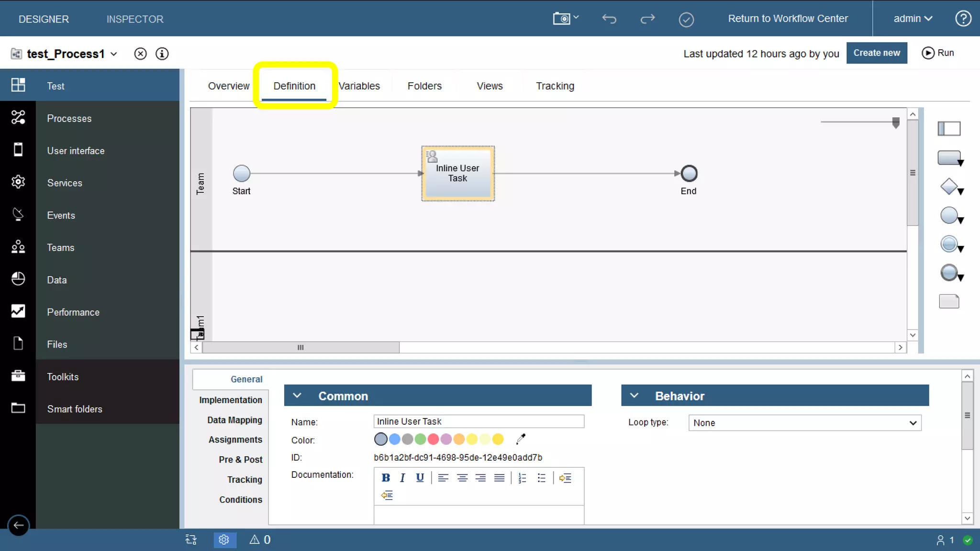Click the undo arrow icon

pos(609,19)
